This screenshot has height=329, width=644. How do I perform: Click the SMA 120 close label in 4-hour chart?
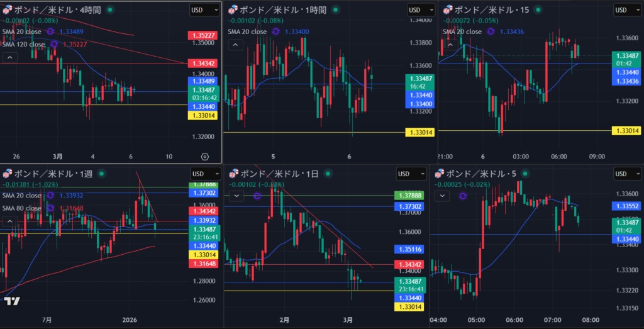click(x=24, y=45)
